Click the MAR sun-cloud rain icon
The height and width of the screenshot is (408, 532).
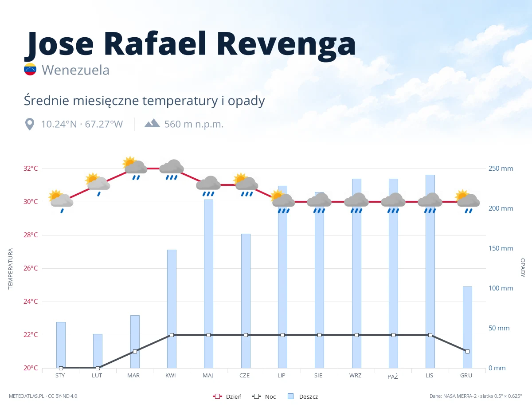click(x=135, y=168)
